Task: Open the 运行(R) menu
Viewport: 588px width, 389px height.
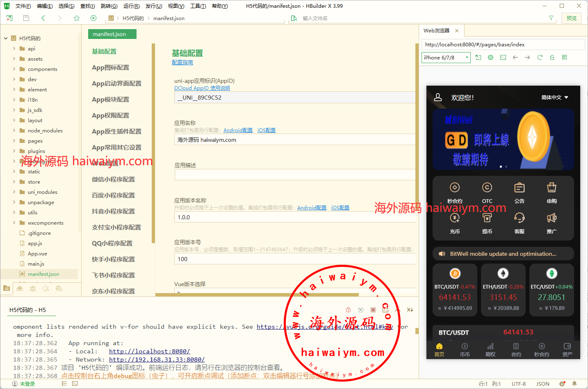Action: point(131,6)
